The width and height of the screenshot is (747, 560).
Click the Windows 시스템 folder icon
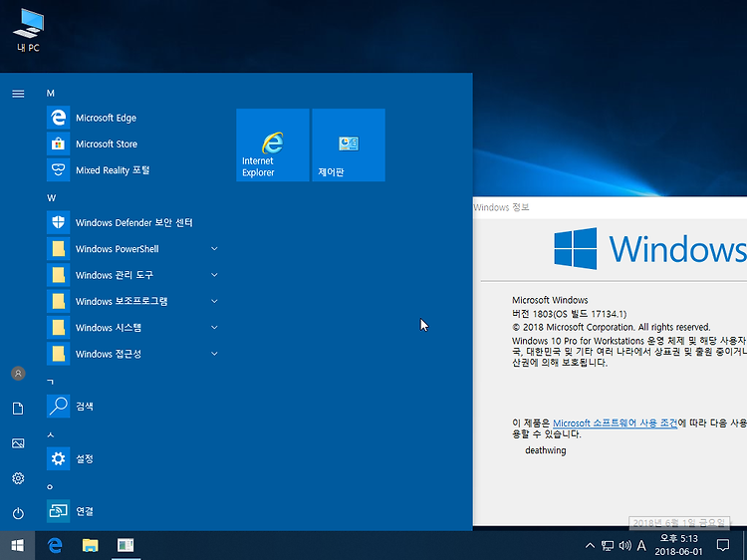(x=58, y=328)
